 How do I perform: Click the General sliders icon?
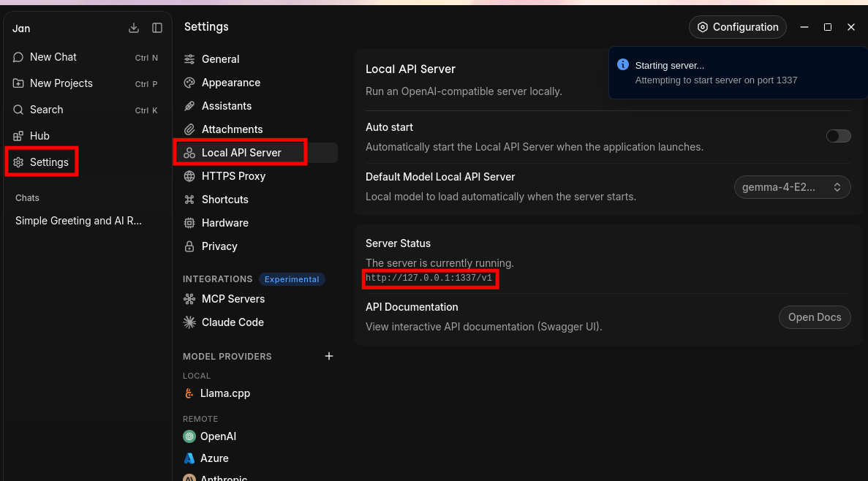pos(189,59)
